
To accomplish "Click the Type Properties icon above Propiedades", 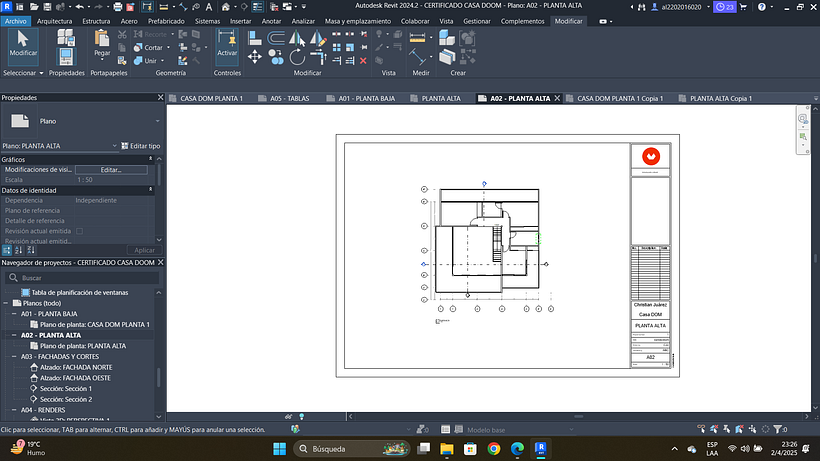I will click(x=66, y=37).
